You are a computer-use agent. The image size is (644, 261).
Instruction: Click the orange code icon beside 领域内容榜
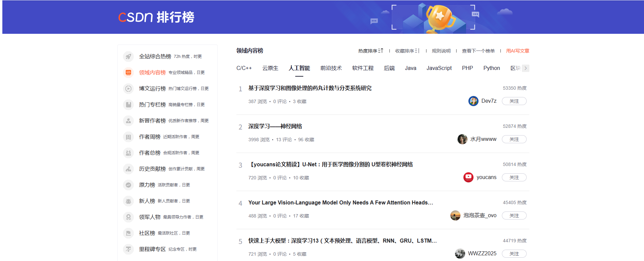coord(128,73)
